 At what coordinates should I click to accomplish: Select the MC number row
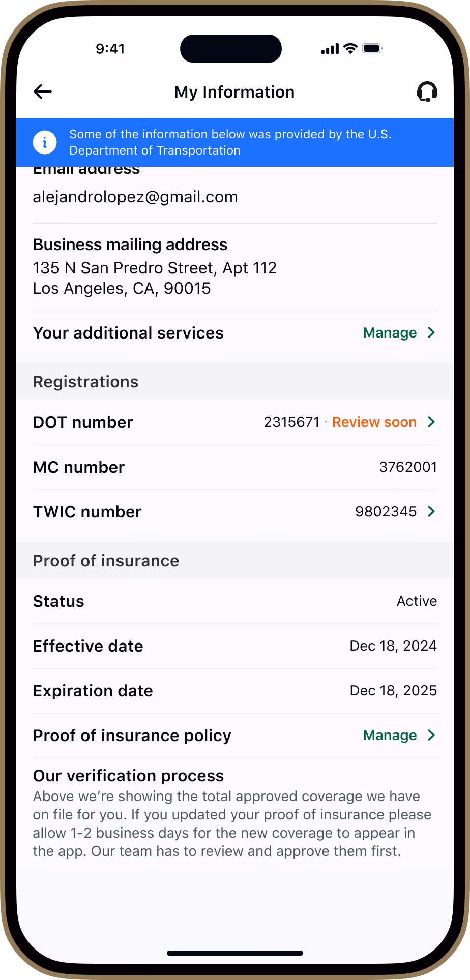tap(235, 467)
